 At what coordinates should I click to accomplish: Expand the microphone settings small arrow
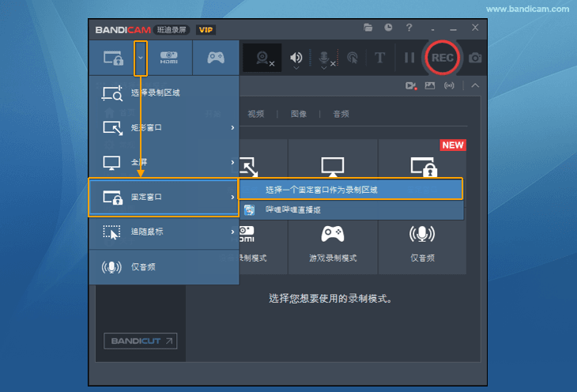click(324, 68)
